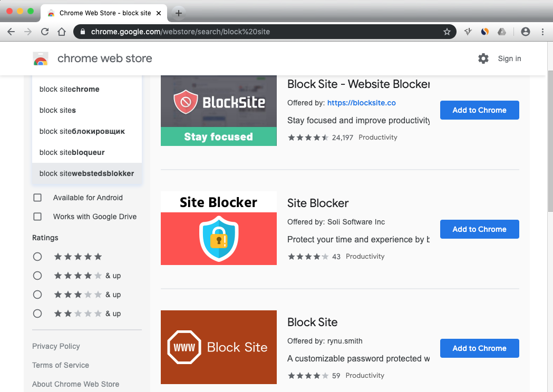Open the Block Site - Website Blocker title

point(358,84)
